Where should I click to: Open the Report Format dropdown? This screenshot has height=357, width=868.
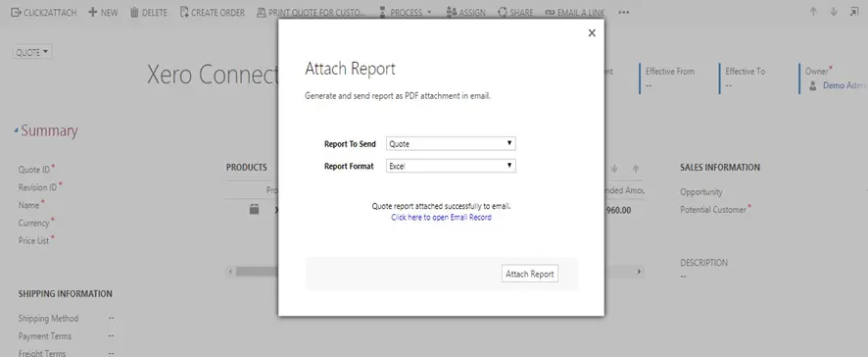pyautogui.click(x=451, y=166)
